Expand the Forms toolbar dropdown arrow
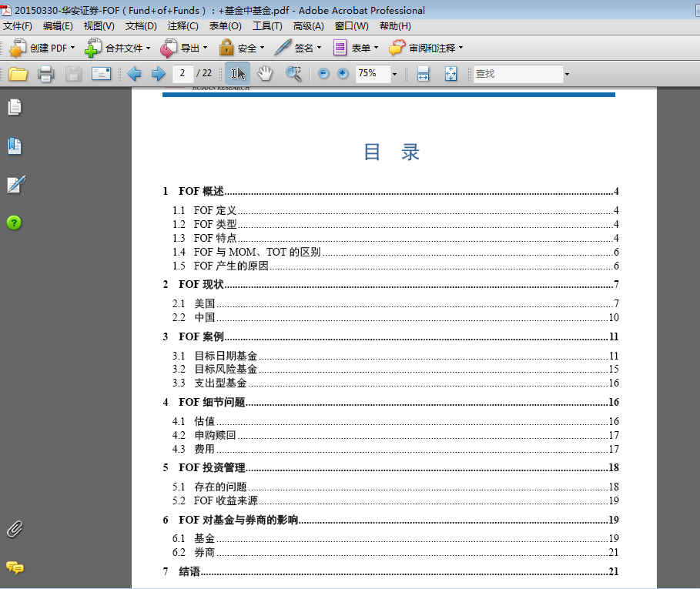 [x=377, y=47]
